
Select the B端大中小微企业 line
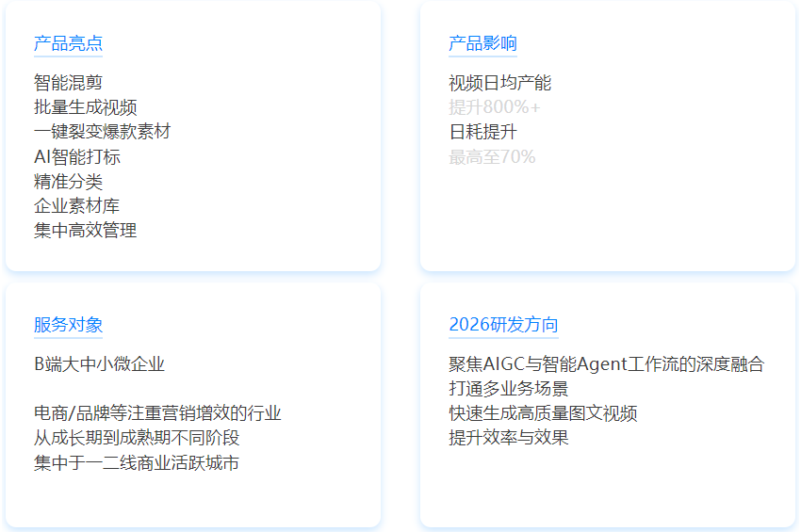(99, 364)
